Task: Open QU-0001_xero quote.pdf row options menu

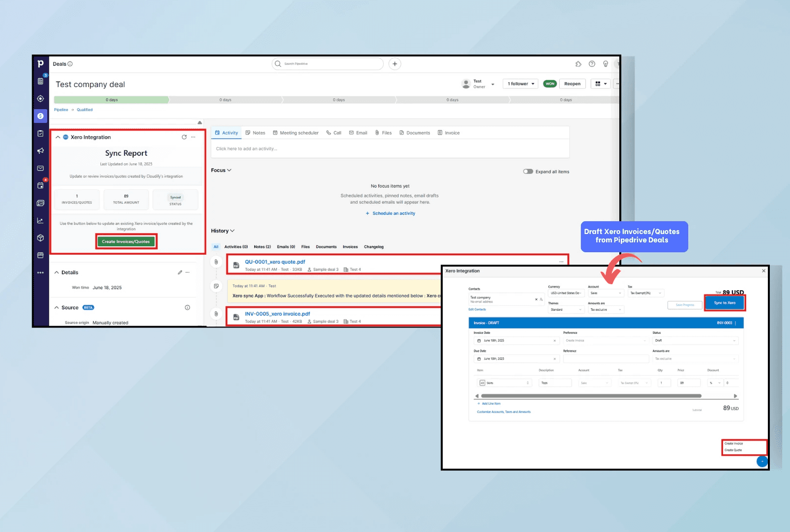Action: point(561,262)
